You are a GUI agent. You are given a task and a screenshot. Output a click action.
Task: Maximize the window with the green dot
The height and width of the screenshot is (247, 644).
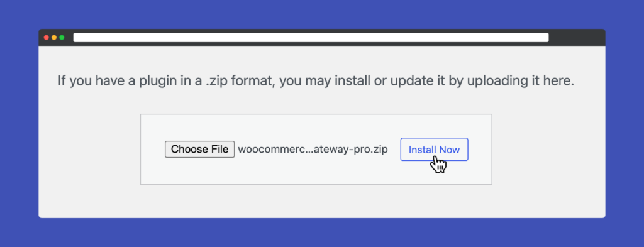[x=62, y=37]
